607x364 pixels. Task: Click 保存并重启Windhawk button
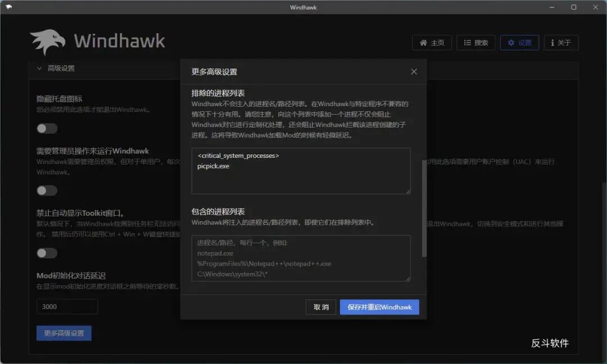(379, 307)
